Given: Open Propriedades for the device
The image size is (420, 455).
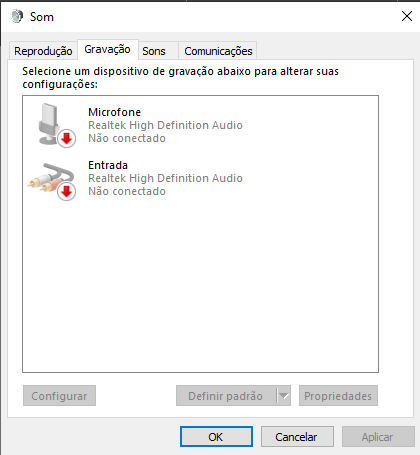Looking at the screenshot, I should 338,396.
